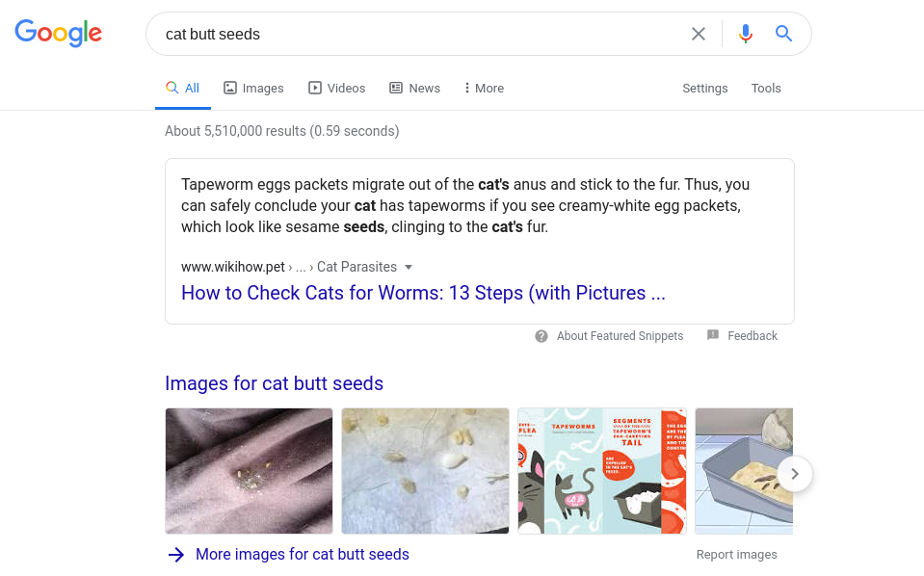Switch to the Images tab
Viewport: 924px width, 576px height.
tap(253, 88)
